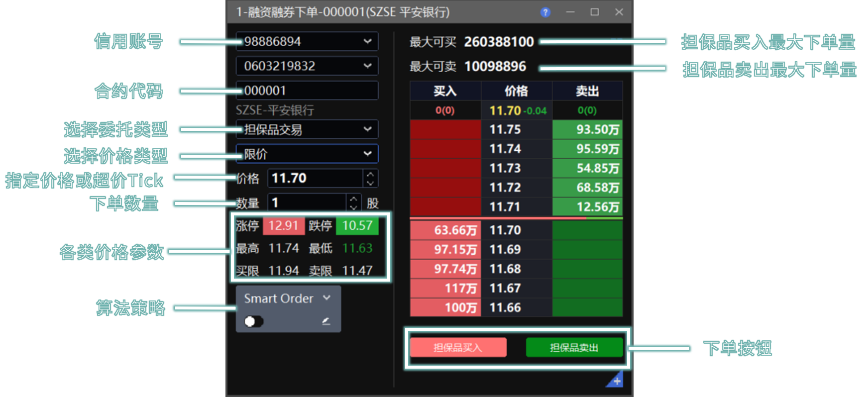Expand the Smart Order strategy dropdown
The height and width of the screenshot is (397, 868).
coord(326,298)
